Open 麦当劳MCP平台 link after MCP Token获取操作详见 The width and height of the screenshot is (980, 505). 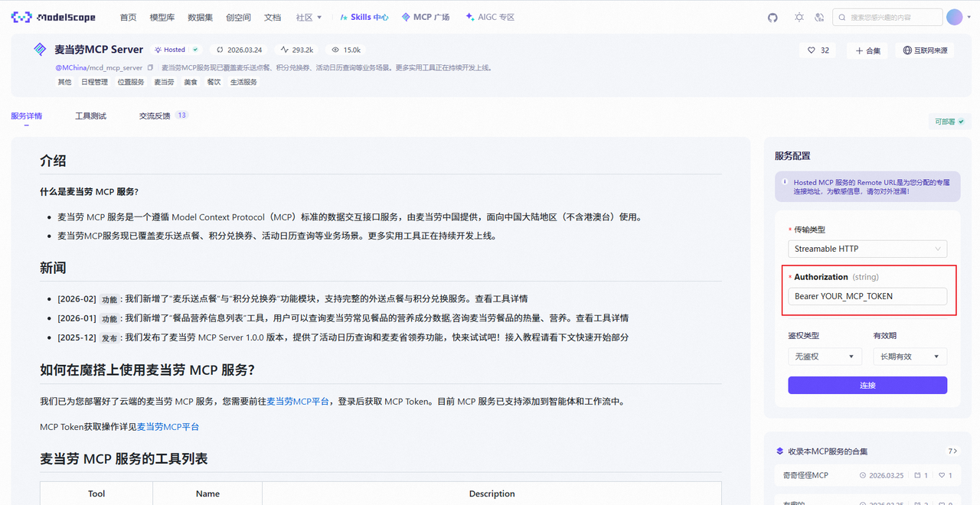168,426
